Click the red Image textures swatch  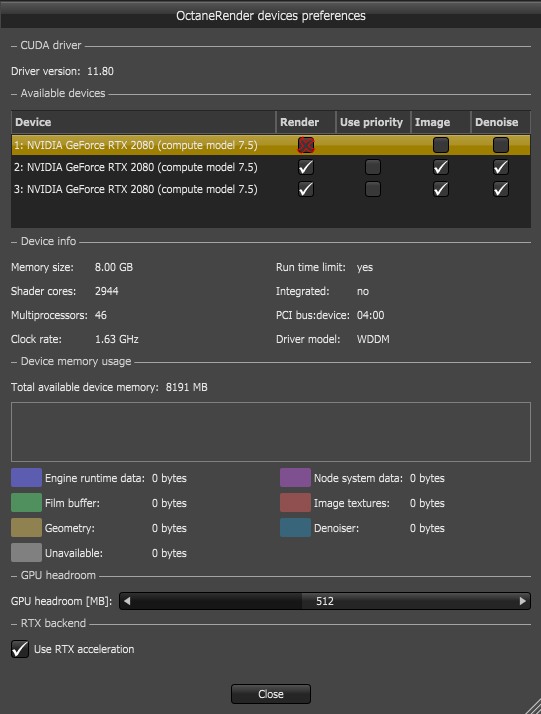tap(295, 503)
